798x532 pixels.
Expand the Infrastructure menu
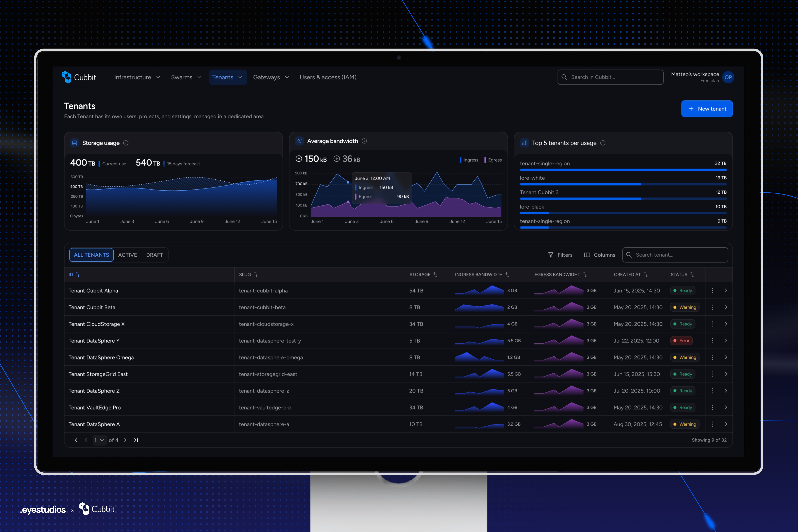click(137, 77)
